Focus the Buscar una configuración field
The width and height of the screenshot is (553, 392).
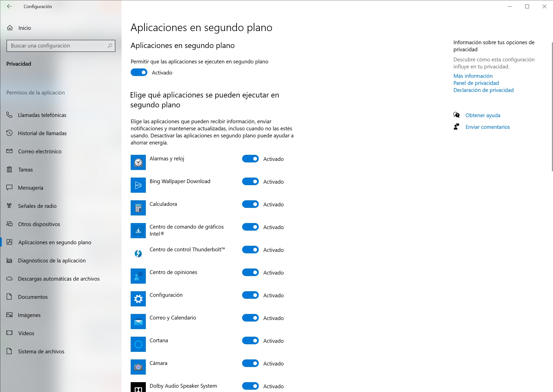[x=61, y=46]
